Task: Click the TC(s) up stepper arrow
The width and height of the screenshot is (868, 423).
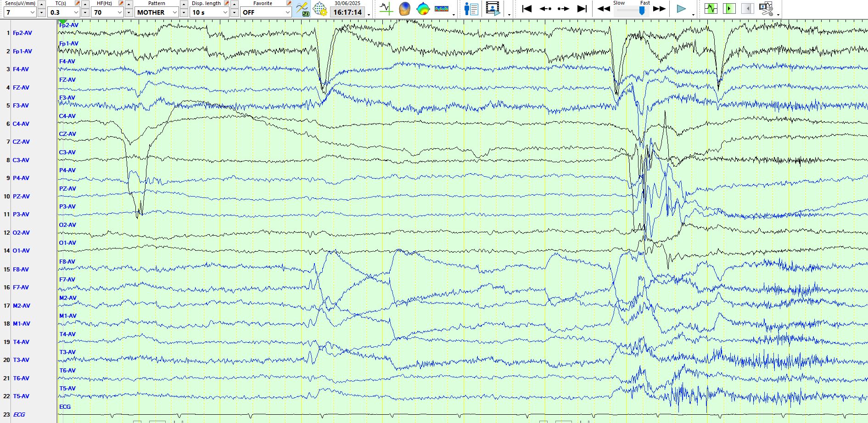Action: (85, 4)
